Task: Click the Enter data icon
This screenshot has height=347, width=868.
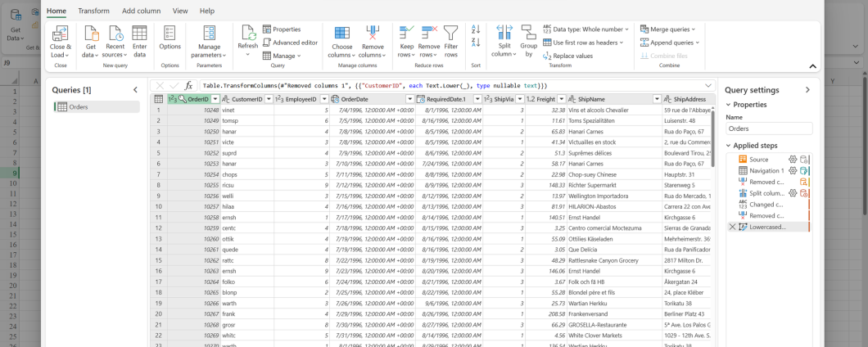Action: (x=139, y=34)
